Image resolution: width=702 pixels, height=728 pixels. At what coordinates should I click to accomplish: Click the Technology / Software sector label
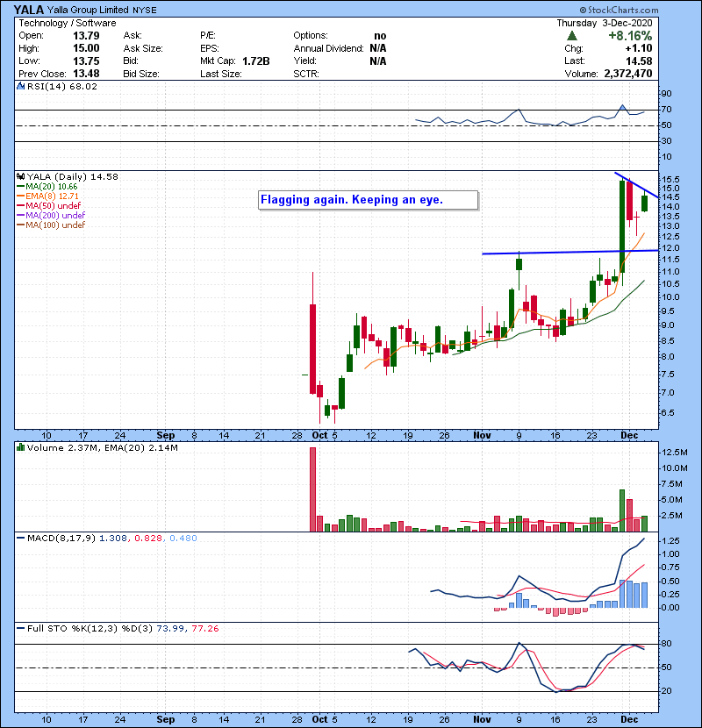(68, 23)
